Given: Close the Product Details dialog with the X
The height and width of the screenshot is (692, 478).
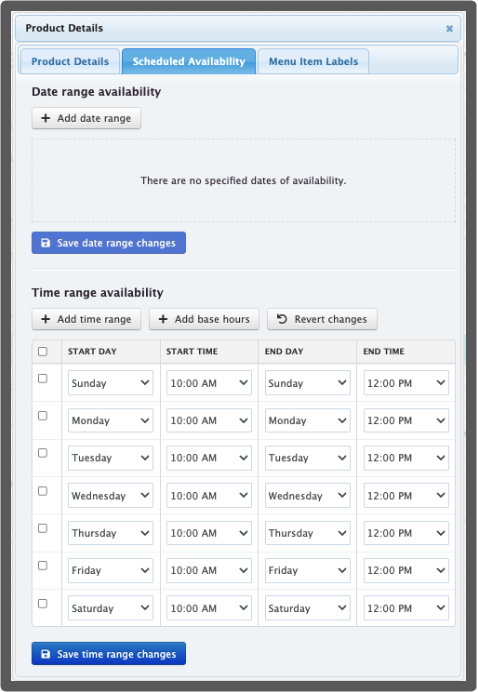Looking at the screenshot, I should (449, 29).
